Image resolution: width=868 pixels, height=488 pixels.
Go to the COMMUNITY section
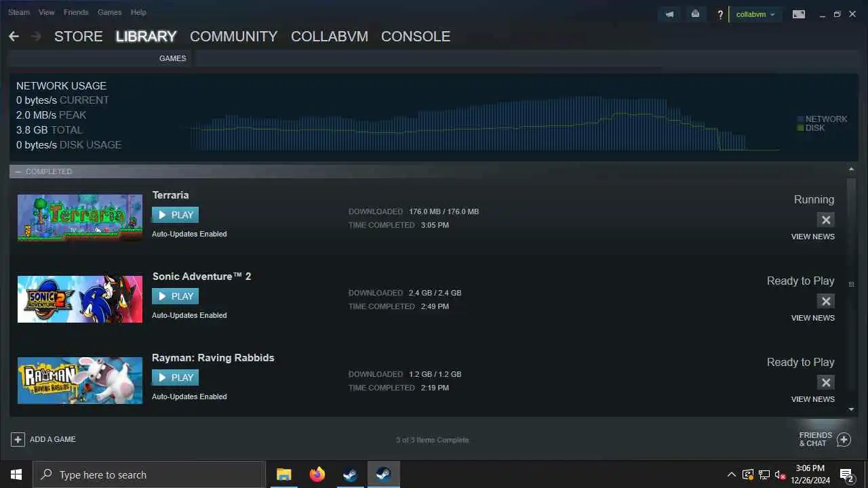[234, 37]
